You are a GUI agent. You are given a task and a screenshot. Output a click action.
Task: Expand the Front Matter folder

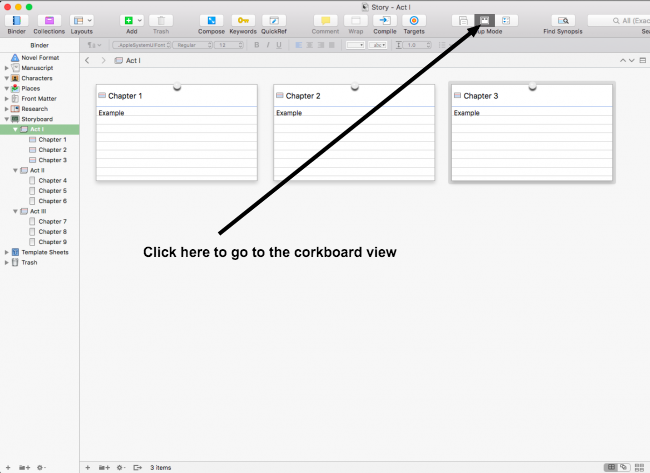click(x=7, y=99)
